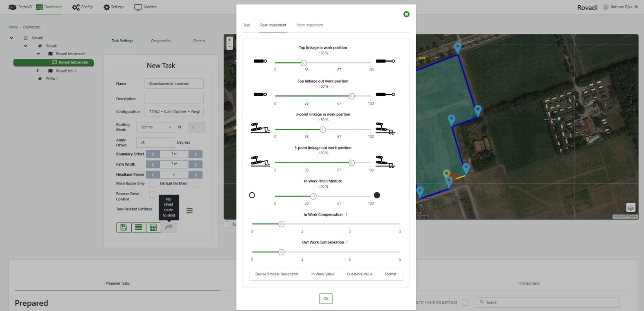This screenshot has height=311, width=644.
Task: Open Settings in top navigation
Action: coord(114,7)
